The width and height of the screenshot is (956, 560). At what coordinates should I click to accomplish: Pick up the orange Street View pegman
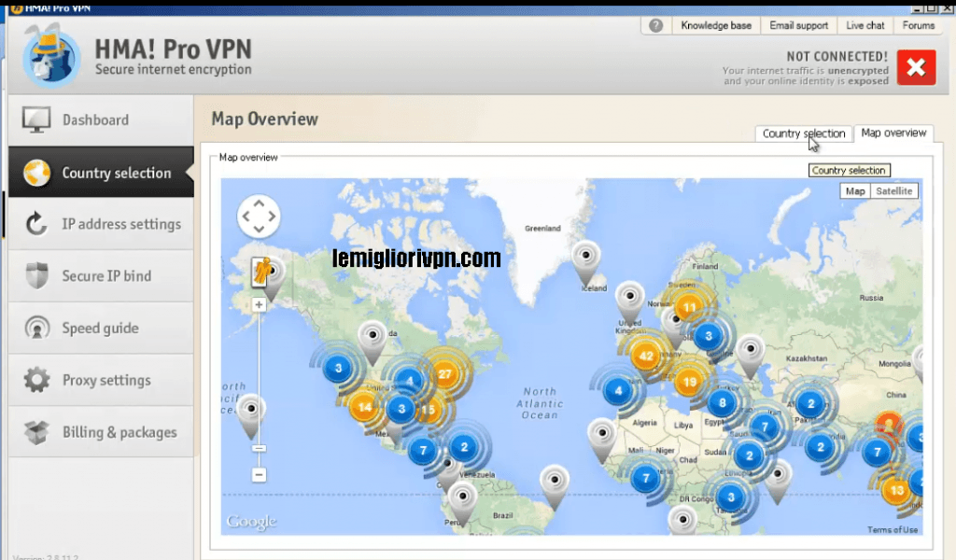coord(260,272)
